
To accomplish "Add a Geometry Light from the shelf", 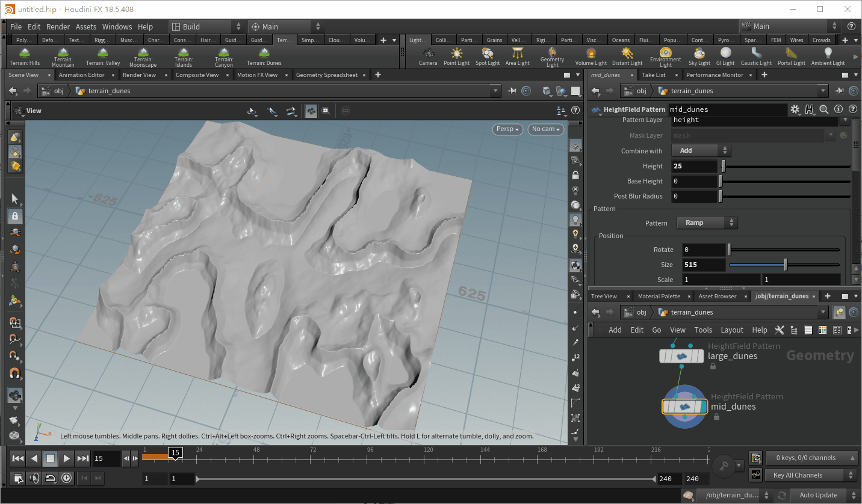I will pyautogui.click(x=552, y=57).
